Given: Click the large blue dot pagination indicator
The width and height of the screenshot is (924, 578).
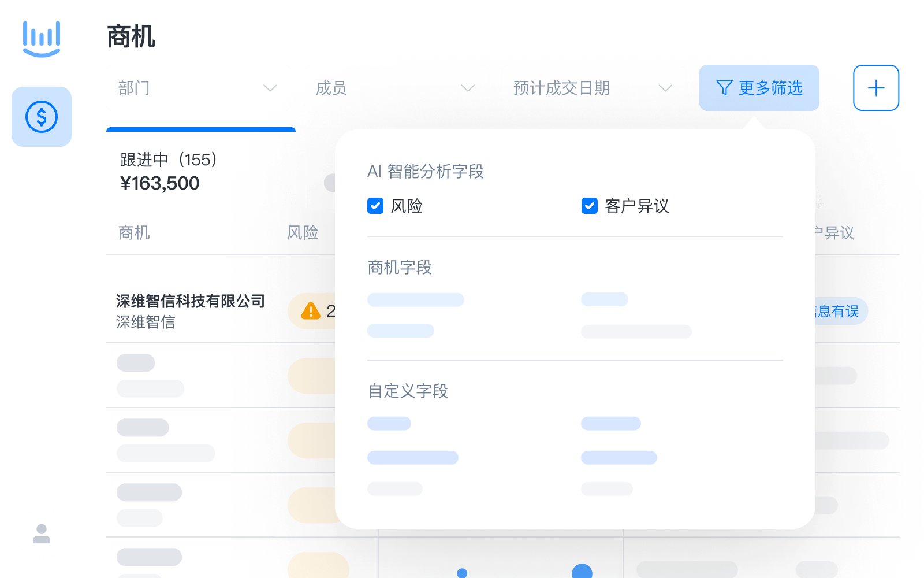Looking at the screenshot, I should coord(582,573).
